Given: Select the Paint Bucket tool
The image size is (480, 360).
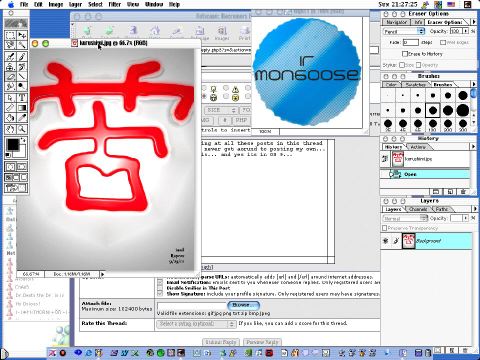Looking at the screenshot, I should point(10,118).
